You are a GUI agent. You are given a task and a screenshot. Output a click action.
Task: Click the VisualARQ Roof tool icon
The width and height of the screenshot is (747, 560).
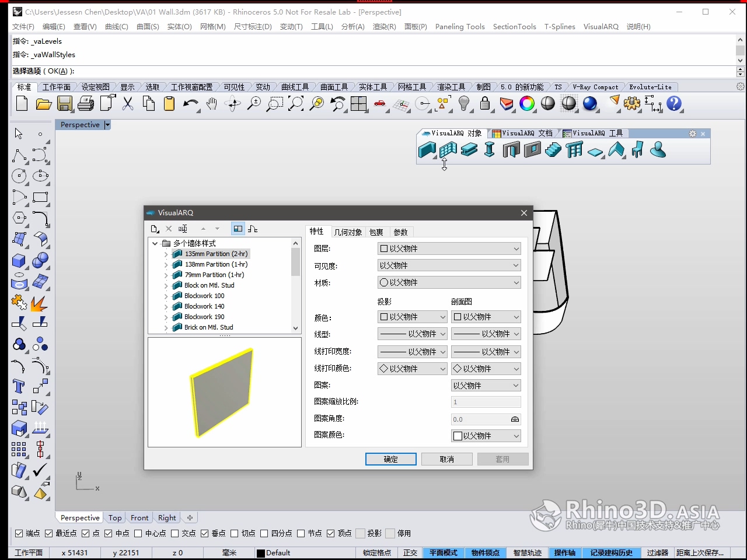(616, 150)
